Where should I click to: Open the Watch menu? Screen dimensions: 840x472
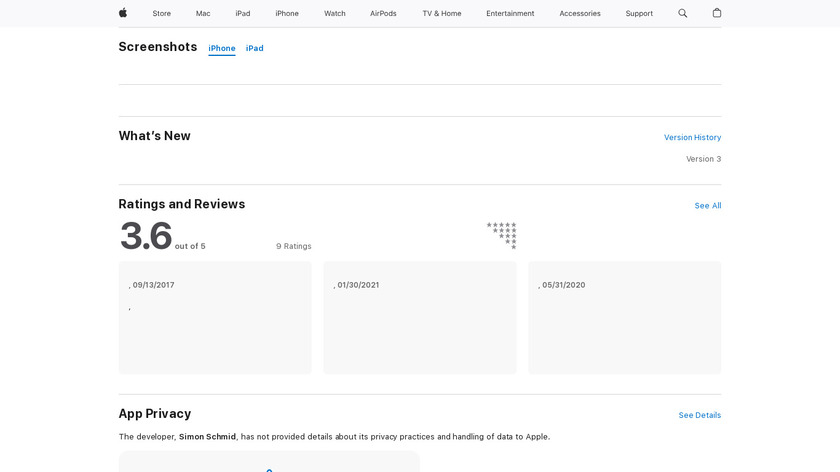tap(335, 13)
